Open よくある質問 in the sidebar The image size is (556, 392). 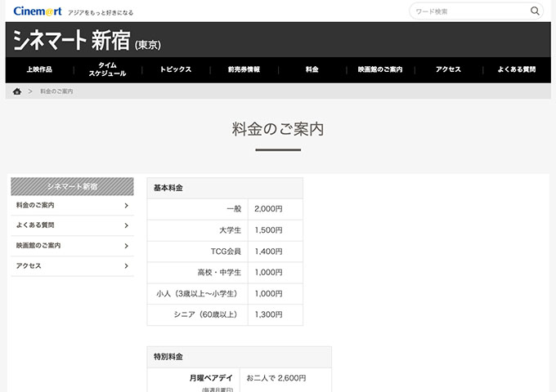[x=35, y=225]
